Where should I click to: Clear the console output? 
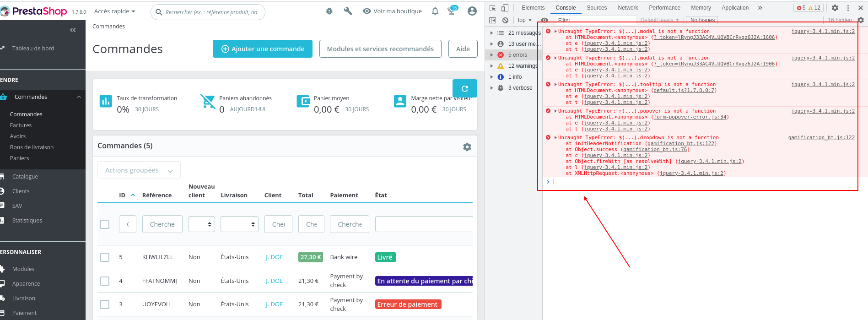pos(505,20)
